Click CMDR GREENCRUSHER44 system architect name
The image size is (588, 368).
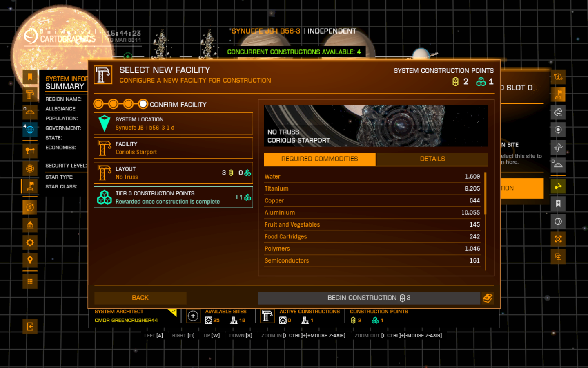(126, 320)
